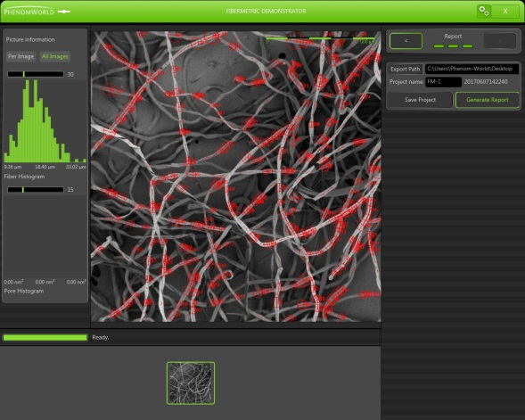Click the main fiber SEM image
Viewport: 525px width, 420px height.
[x=236, y=177]
